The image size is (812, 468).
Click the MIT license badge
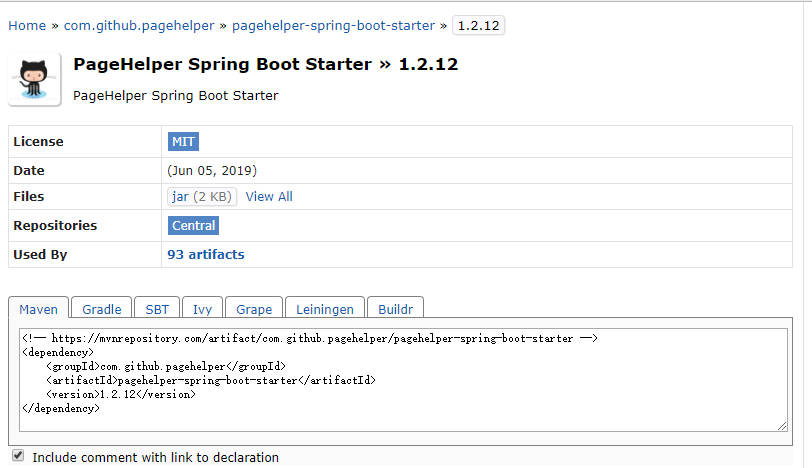(183, 141)
